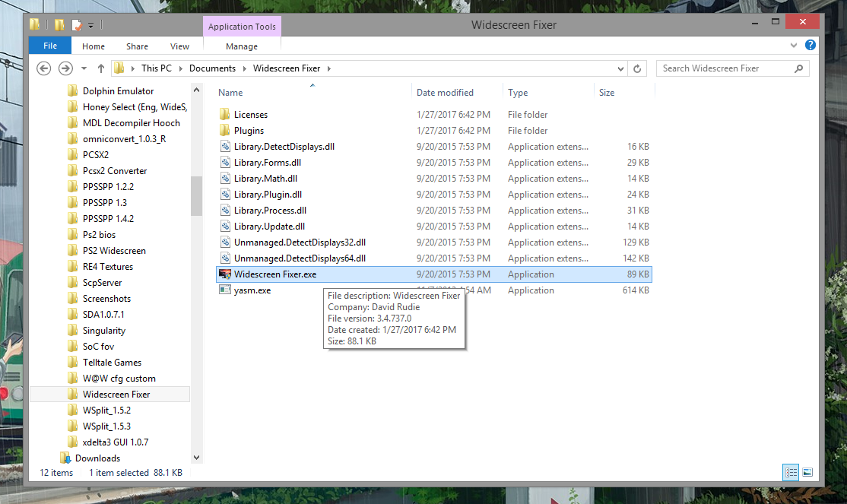Expand the address bar history dropdown

(620, 68)
